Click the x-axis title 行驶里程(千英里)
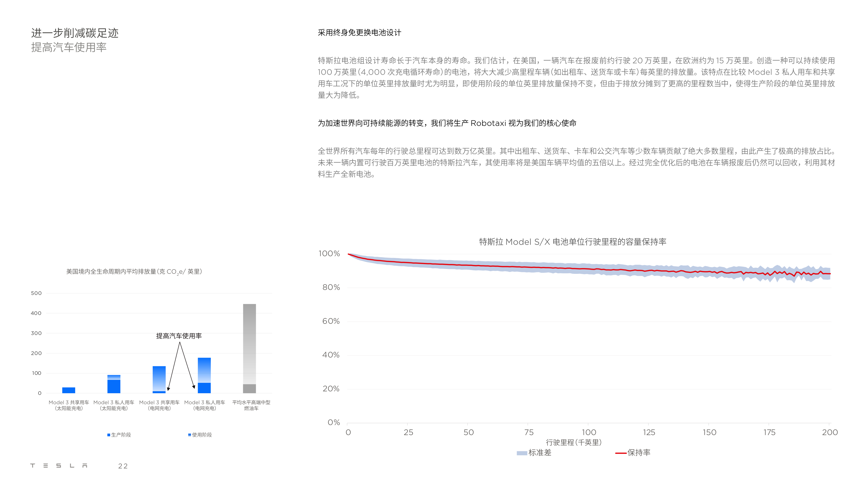The height and width of the screenshot is (489, 868). [x=574, y=442]
